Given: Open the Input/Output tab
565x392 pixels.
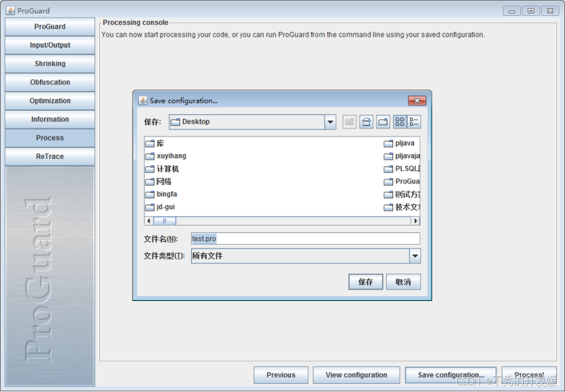Looking at the screenshot, I should tap(50, 46).
